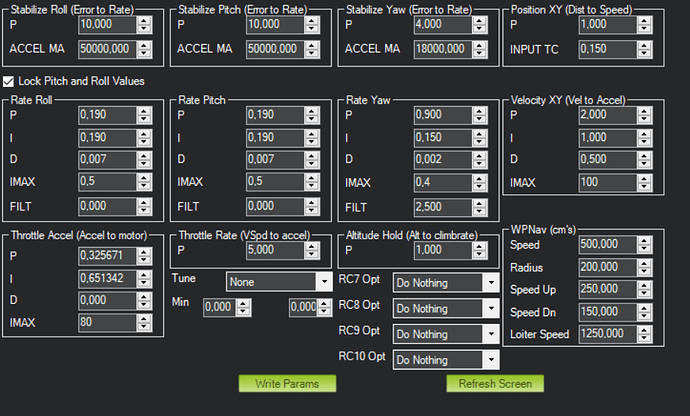Click Stabilize Pitch P value field

275,24
